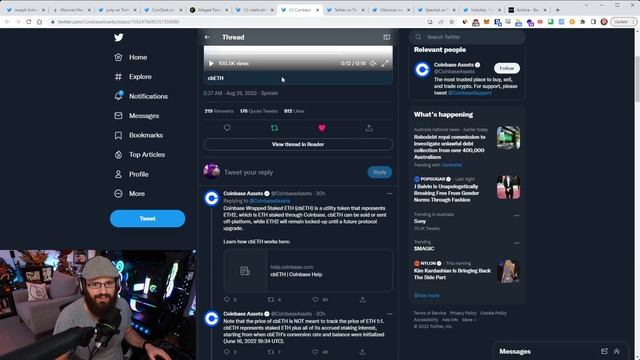Open the 219 Retweets list
This screenshot has height=360, width=640.
click(219, 111)
